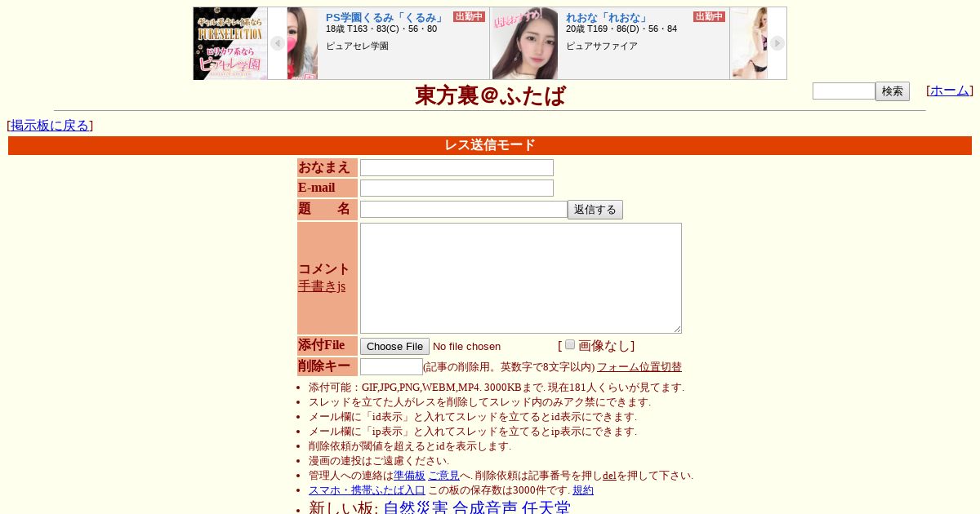
Task: Click the ピュアサファイア shop name
Action: coord(602,46)
